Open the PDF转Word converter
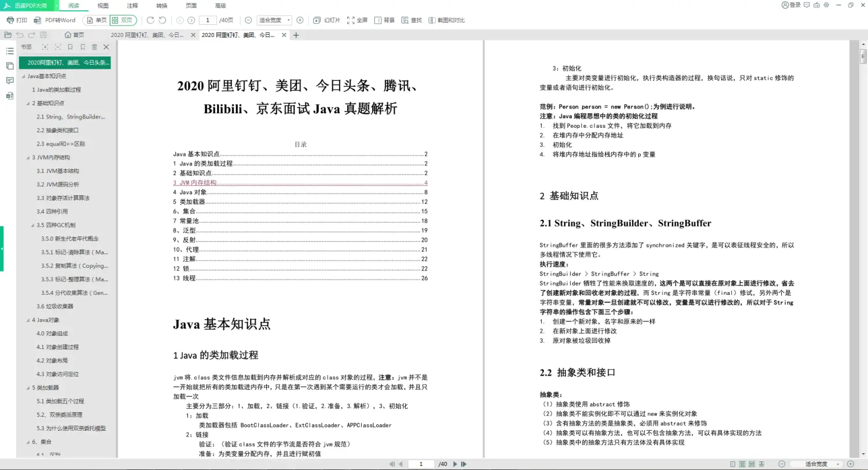This screenshot has width=868, height=470. click(55, 20)
